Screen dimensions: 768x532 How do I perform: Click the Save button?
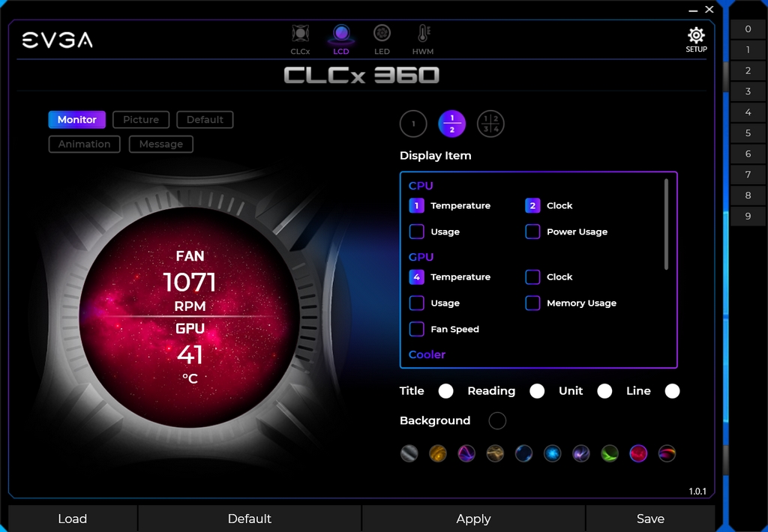650,519
